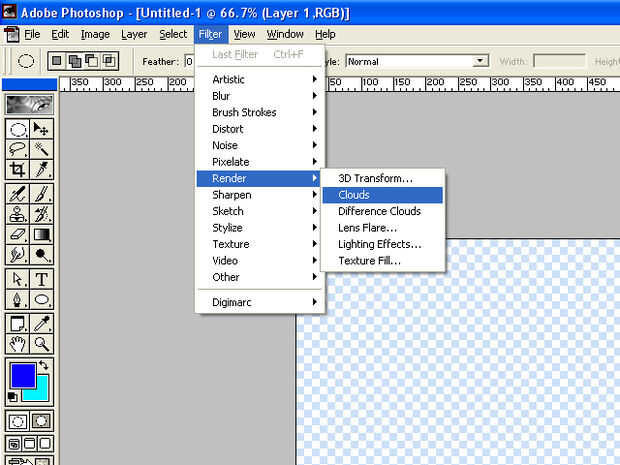
Task: Expand the Sharpen filter submenu
Action: pos(261,195)
